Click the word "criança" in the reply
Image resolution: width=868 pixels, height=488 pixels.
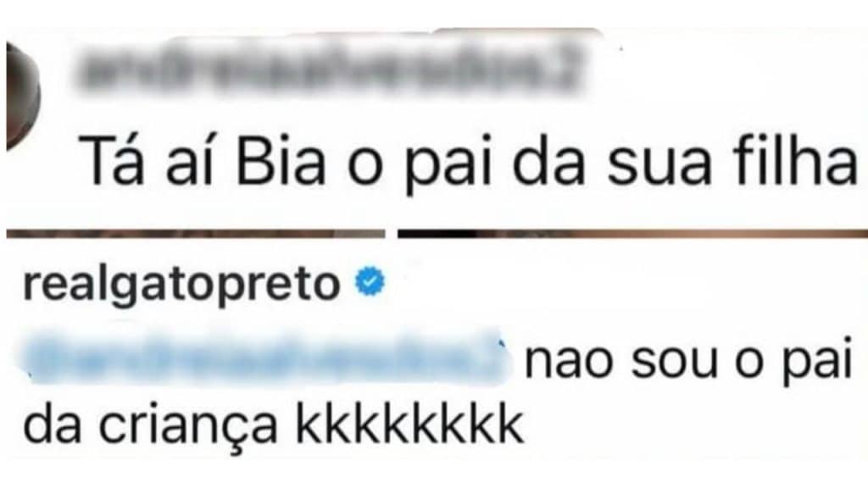(186, 429)
